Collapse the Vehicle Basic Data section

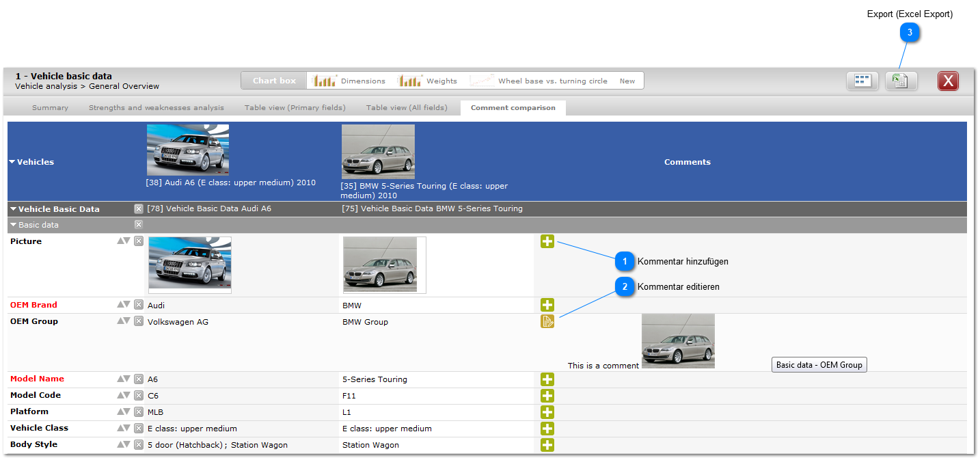13,209
